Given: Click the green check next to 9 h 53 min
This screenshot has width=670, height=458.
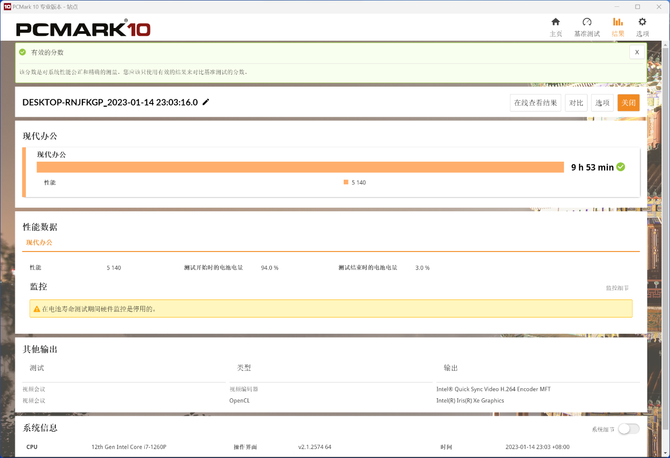Looking at the screenshot, I should click(x=621, y=167).
